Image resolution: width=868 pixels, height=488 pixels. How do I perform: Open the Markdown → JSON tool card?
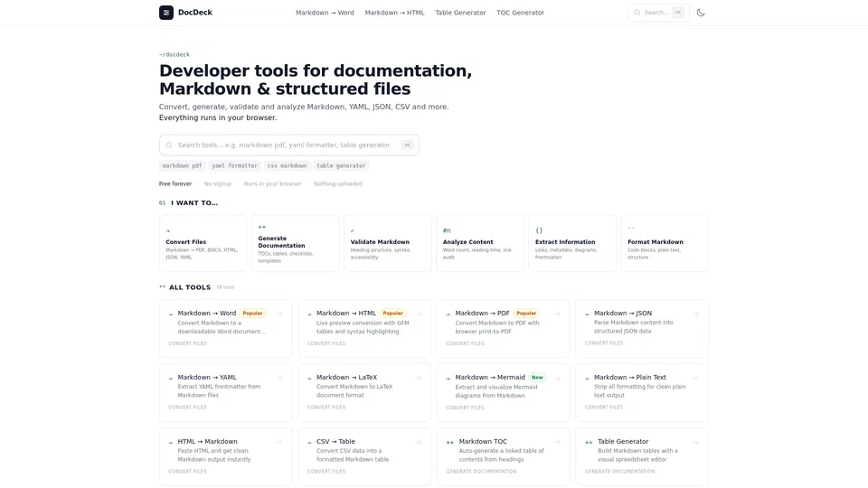point(642,329)
